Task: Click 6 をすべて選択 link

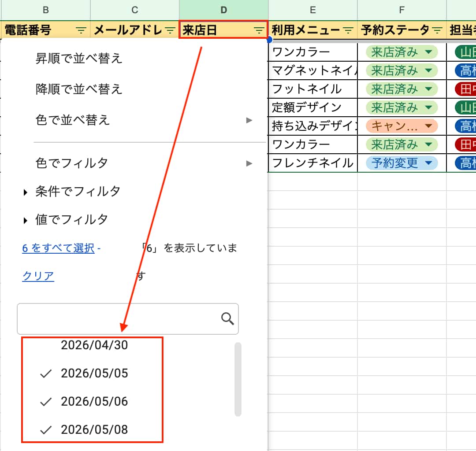Action: point(58,248)
